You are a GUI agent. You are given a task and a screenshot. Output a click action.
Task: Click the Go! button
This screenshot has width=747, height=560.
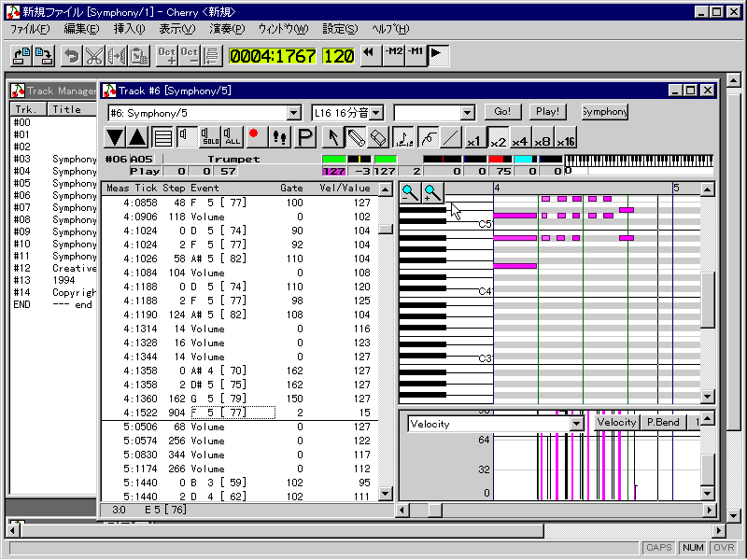tap(502, 111)
